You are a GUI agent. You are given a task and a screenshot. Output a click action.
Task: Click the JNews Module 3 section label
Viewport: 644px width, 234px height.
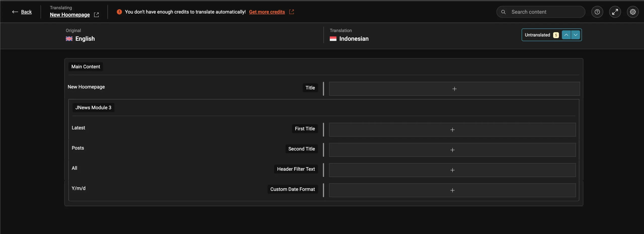(93, 108)
